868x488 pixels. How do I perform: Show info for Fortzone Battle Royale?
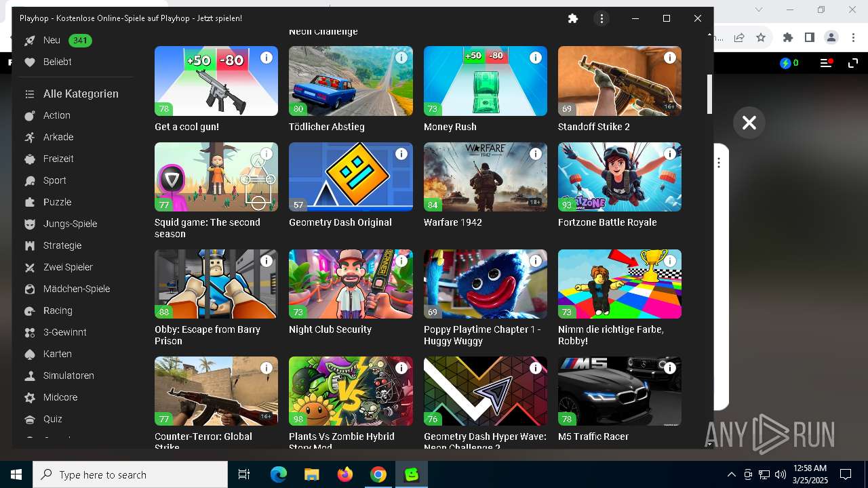670,154
